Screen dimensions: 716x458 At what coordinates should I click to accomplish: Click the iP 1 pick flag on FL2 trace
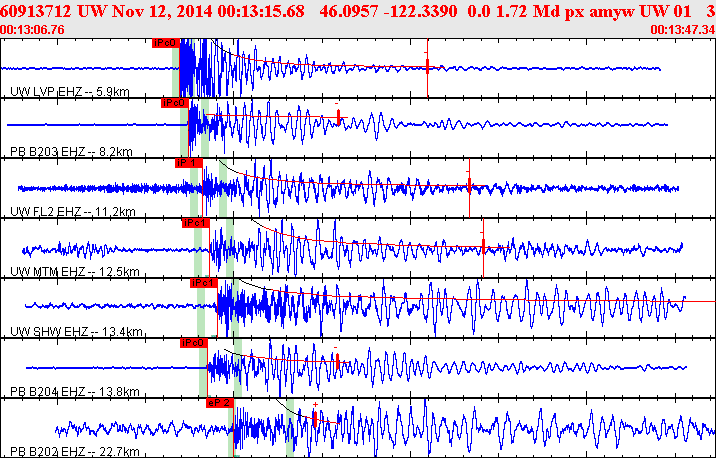(189, 163)
